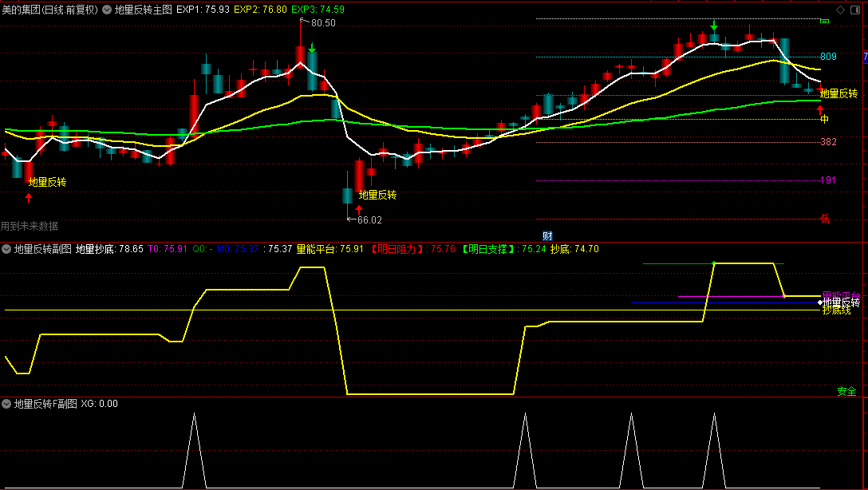Image resolution: width=868 pixels, height=490 pixels.
Task: Click the 地量反转 label beside the latest candle
Action: 838,93
